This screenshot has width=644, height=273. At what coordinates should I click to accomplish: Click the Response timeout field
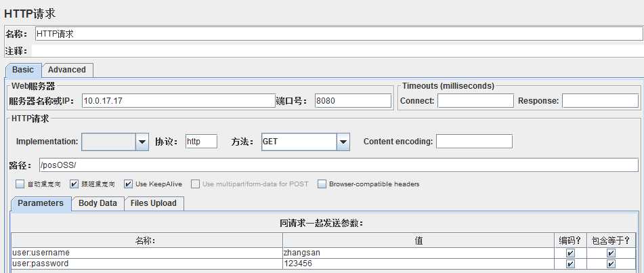pyautogui.click(x=600, y=101)
